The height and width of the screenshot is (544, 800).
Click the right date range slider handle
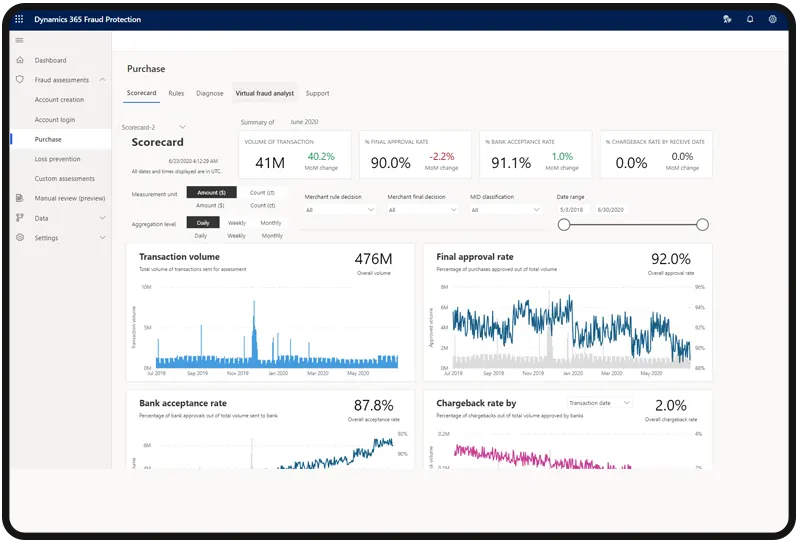click(x=702, y=225)
